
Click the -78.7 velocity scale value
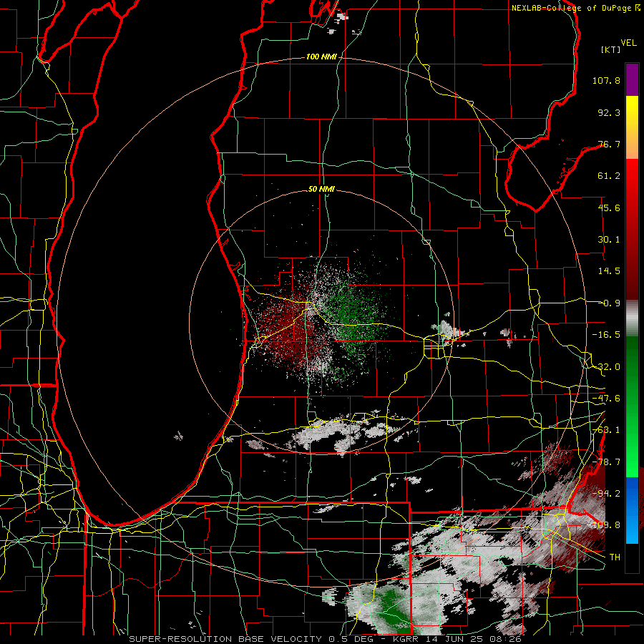[606, 462]
